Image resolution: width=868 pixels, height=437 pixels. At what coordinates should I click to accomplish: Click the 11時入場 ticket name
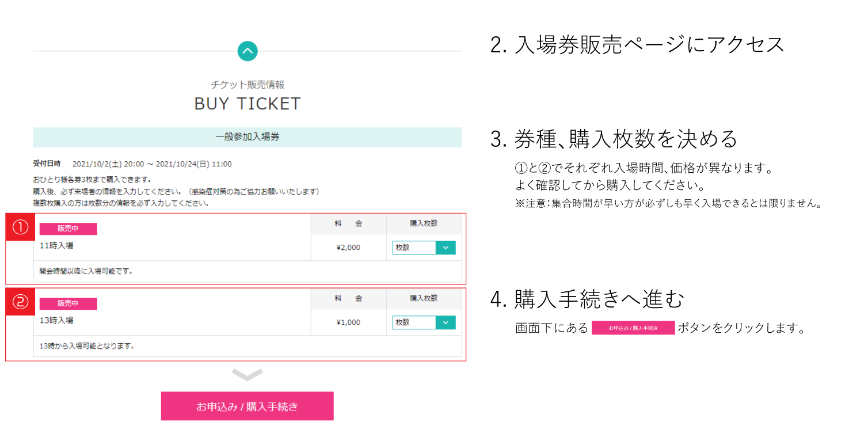(x=56, y=246)
